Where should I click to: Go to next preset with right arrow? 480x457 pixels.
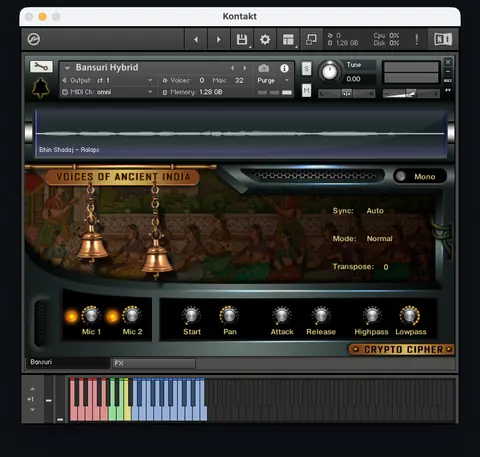click(219, 40)
